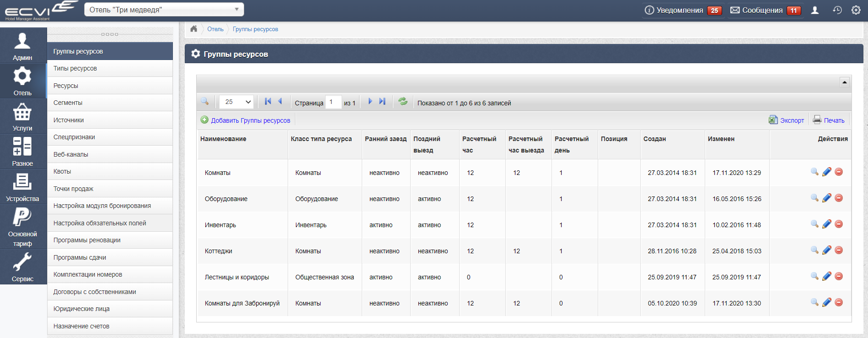The image size is (868, 338).
Task: Click the Печать button
Action: click(x=828, y=120)
